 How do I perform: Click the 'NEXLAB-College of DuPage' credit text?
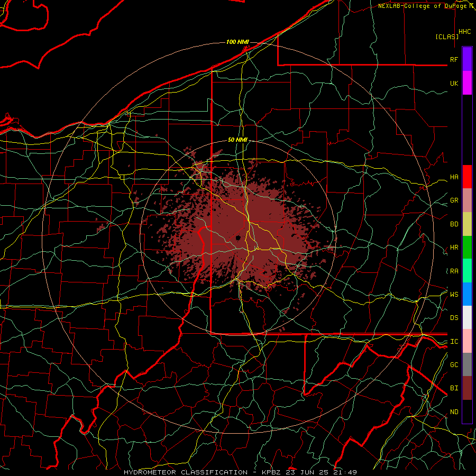pos(422,6)
